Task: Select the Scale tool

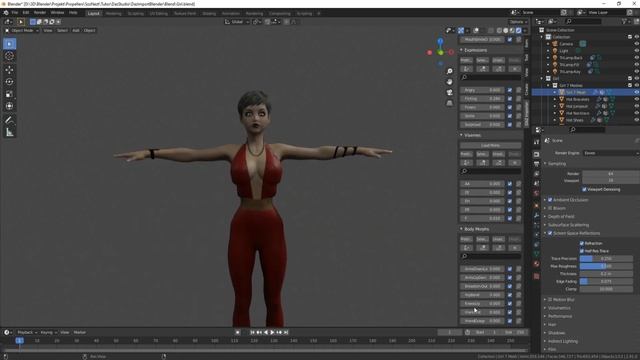Action: click(9, 94)
